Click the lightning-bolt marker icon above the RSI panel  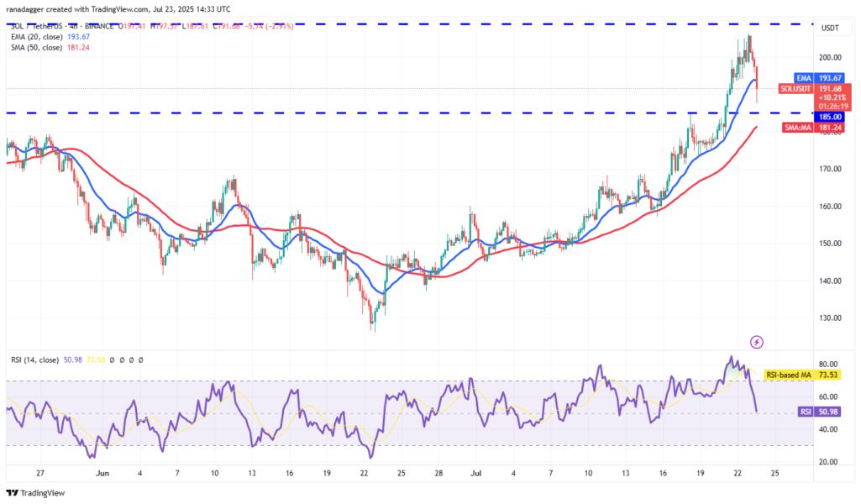(757, 340)
